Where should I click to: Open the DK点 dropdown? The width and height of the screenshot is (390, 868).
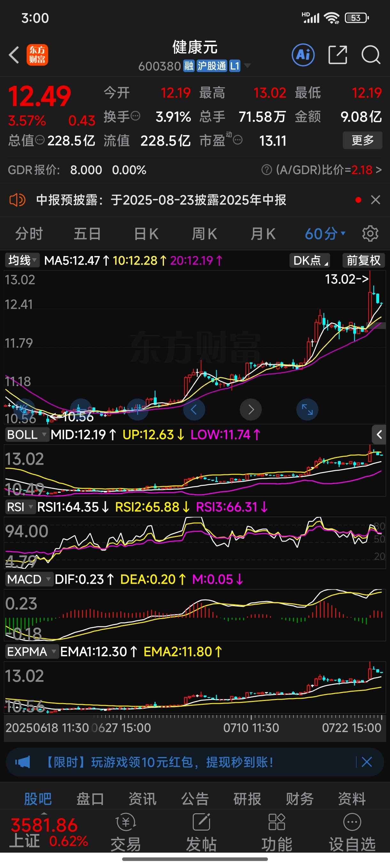click(309, 261)
